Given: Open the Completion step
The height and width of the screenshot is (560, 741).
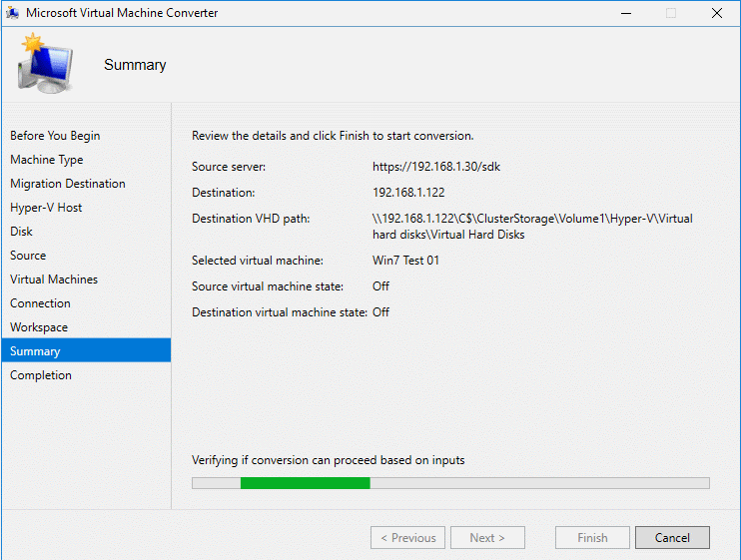Looking at the screenshot, I should 41,375.
